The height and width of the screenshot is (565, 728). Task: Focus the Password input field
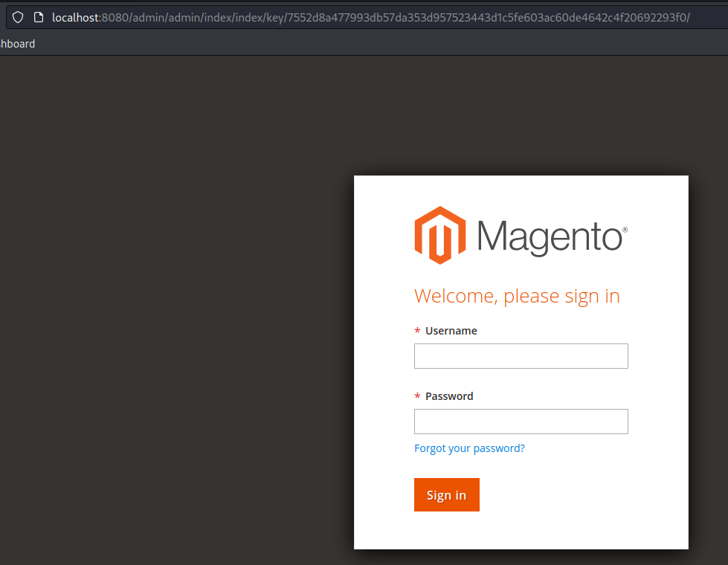tap(521, 422)
